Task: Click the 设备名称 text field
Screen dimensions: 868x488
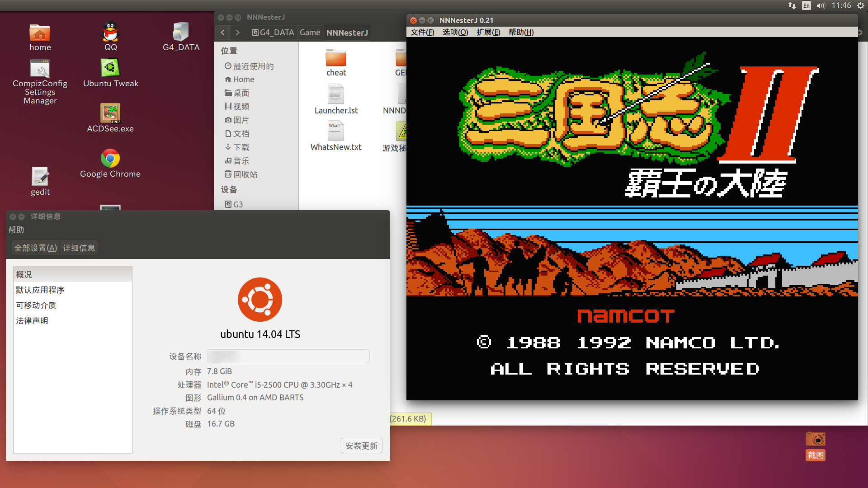Action: 288,356
